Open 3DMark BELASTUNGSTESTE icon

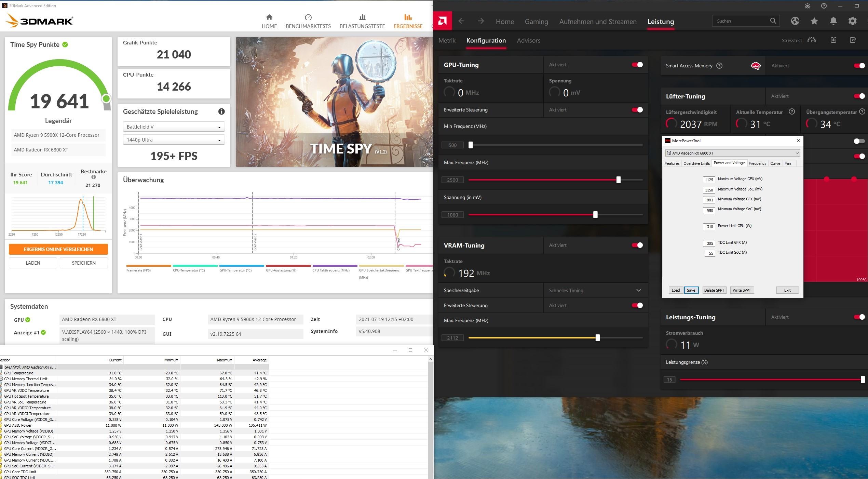[x=362, y=17]
